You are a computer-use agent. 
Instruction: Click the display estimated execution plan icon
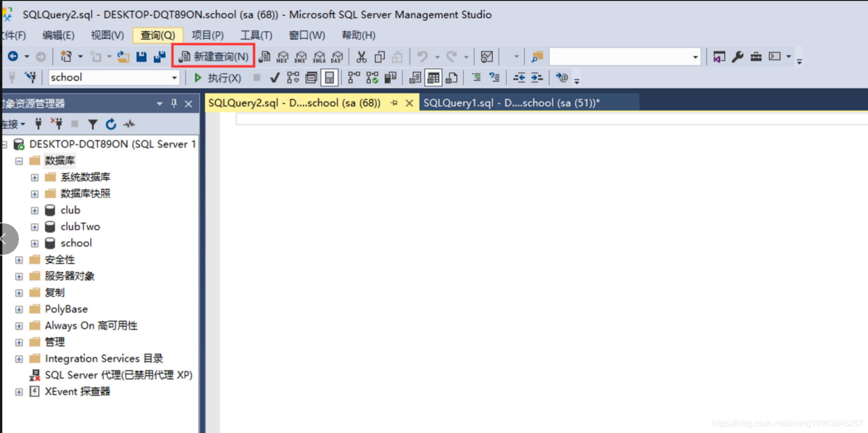pyautogui.click(x=293, y=78)
